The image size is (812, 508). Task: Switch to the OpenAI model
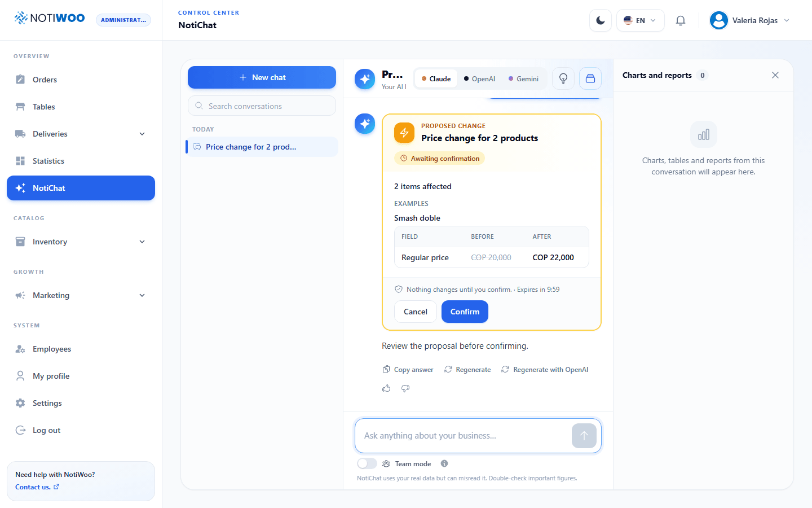479,78
